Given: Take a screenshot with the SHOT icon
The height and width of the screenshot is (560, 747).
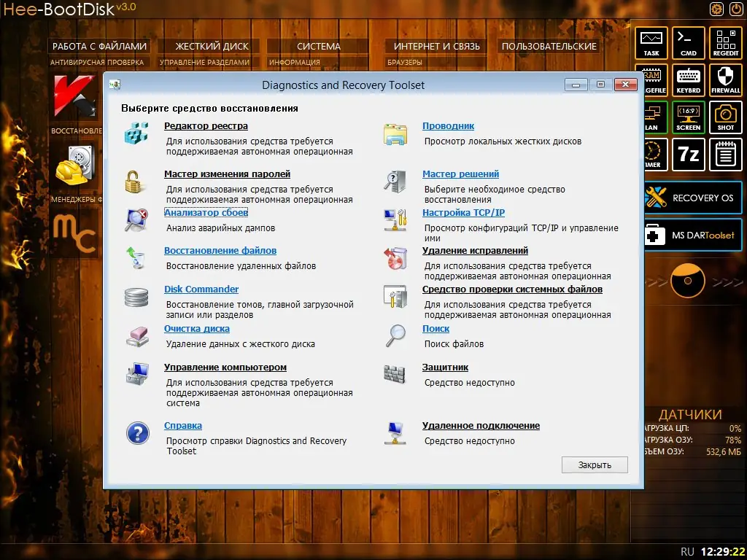Looking at the screenshot, I should point(725,117).
